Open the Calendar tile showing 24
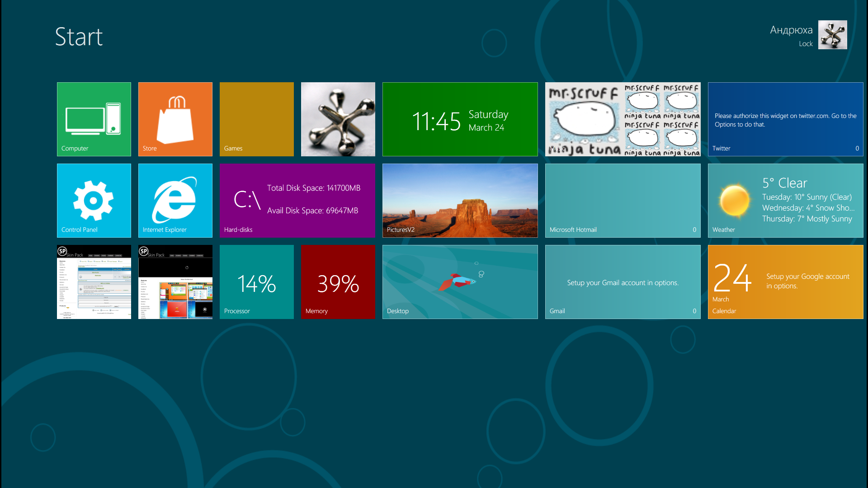The width and height of the screenshot is (868, 488). pos(785,282)
